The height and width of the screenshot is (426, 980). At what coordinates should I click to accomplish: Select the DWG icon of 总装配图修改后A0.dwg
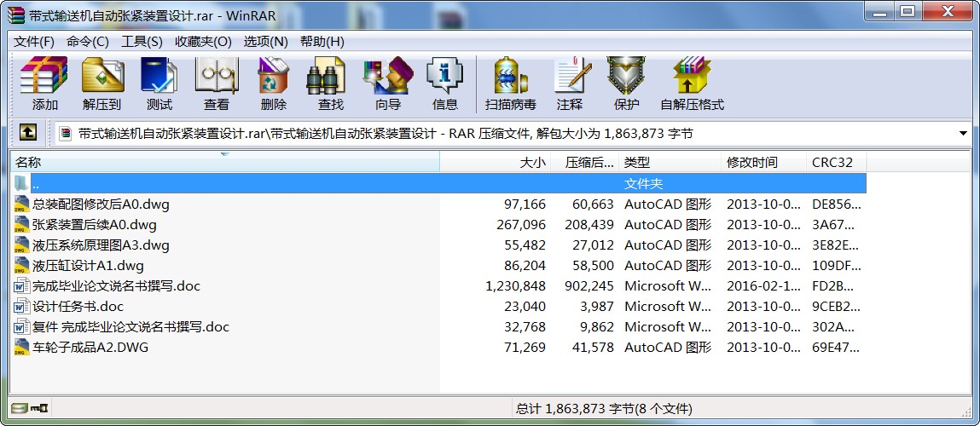point(22,204)
